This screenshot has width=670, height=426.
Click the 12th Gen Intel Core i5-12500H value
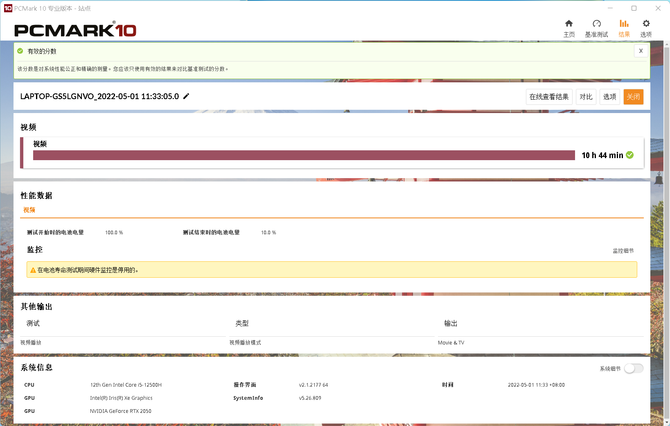pyautogui.click(x=126, y=385)
